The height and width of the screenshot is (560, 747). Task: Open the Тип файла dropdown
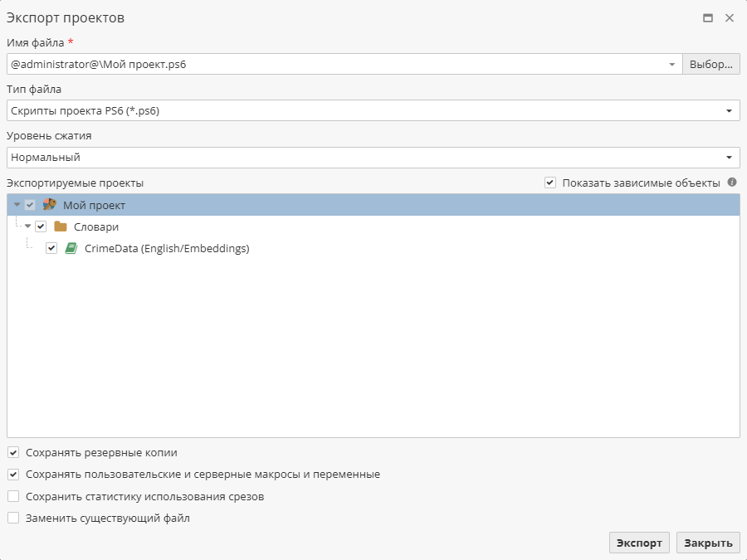[729, 110]
